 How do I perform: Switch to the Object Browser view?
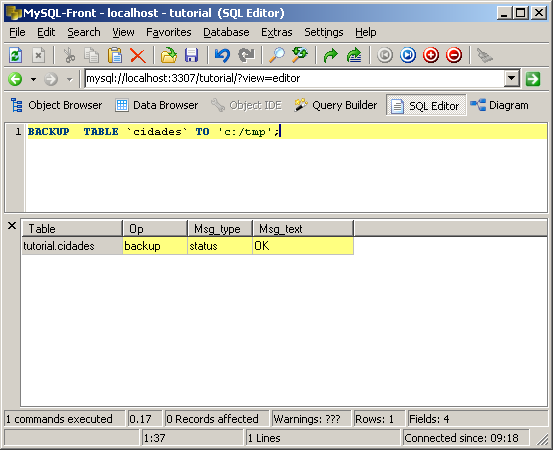[56, 105]
